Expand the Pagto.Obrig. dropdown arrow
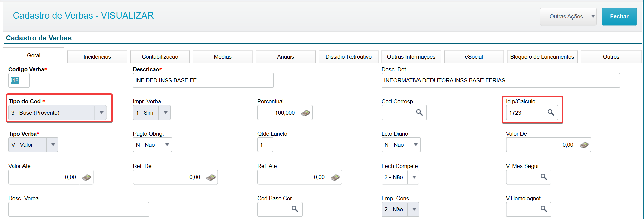Image resolution: width=644 pixels, height=219 pixels. 166,145
